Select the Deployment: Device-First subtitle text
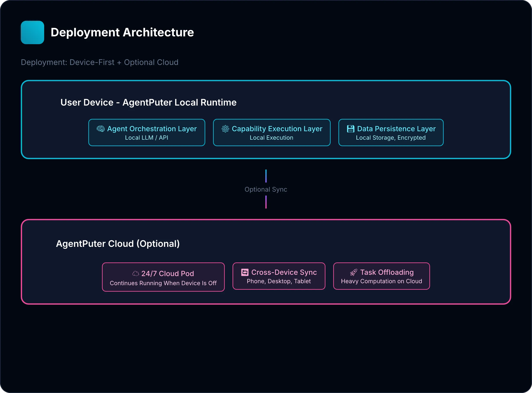 99,62
